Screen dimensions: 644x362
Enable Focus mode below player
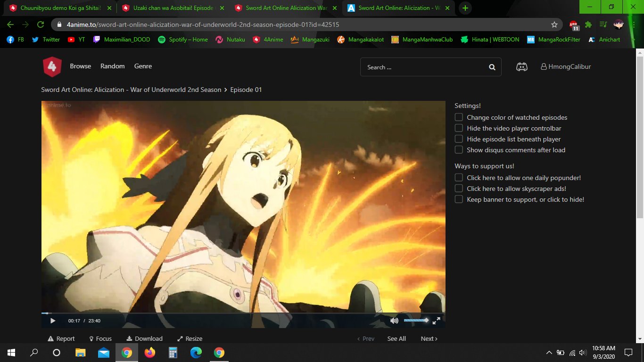click(100, 338)
